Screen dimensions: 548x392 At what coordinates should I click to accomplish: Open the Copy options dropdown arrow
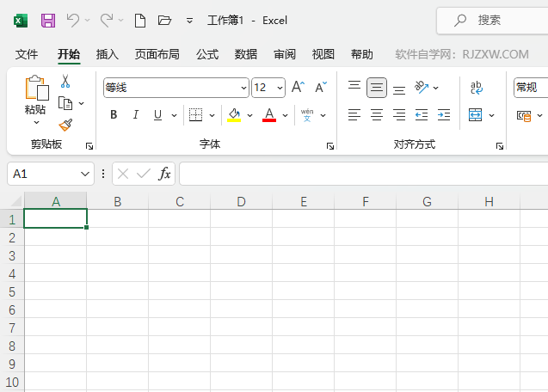tap(82, 103)
